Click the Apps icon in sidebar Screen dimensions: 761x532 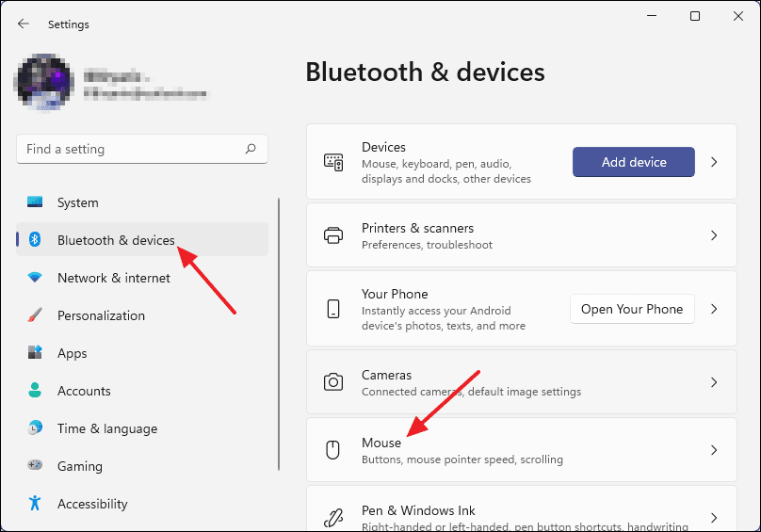[x=35, y=352]
